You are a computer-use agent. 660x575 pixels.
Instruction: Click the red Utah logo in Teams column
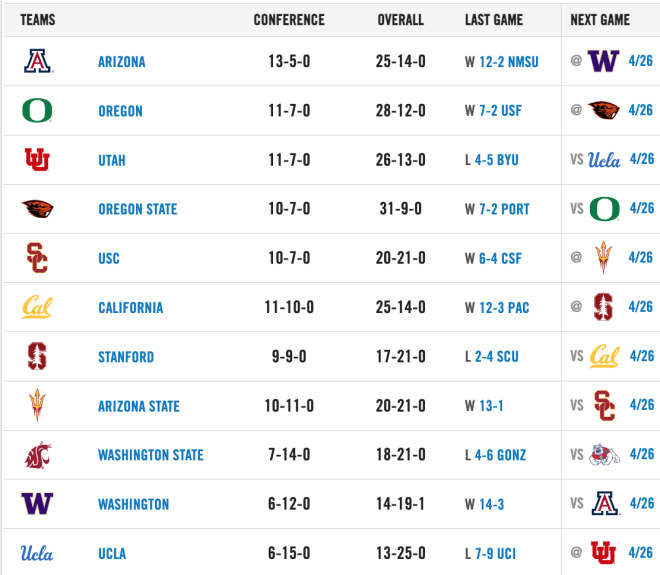(x=37, y=160)
